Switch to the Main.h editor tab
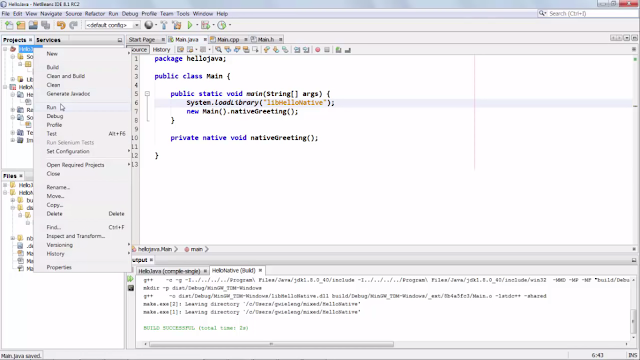640x360 pixels. click(x=265, y=40)
